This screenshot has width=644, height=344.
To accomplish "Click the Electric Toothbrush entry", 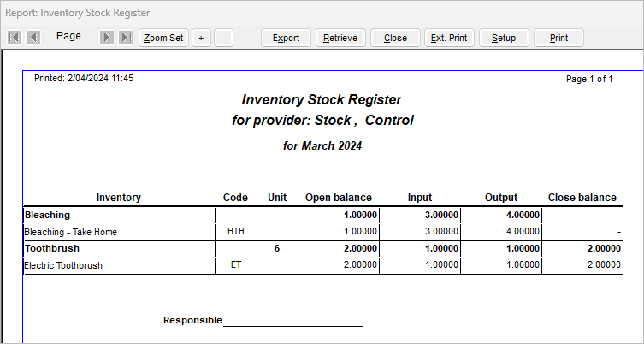I will 63,265.
